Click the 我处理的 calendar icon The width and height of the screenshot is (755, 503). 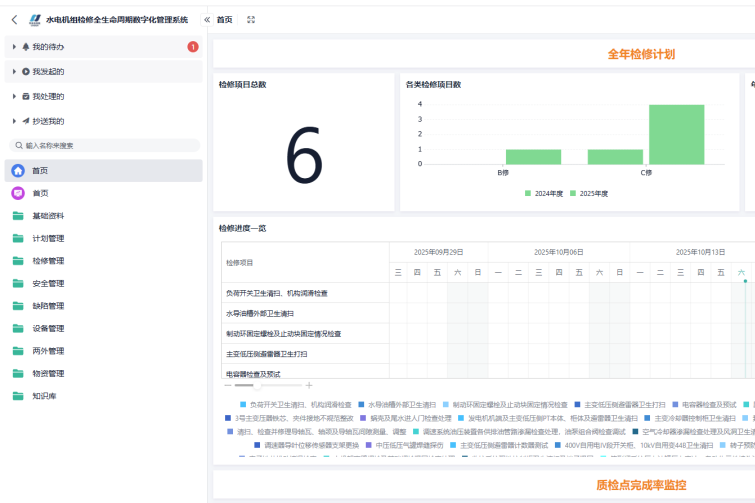[26, 96]
